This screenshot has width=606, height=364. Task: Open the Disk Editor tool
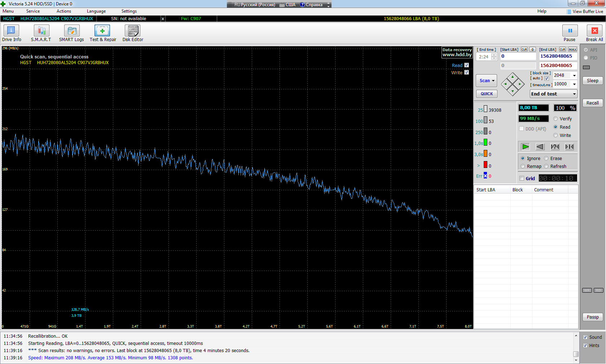tap(133, 33)
